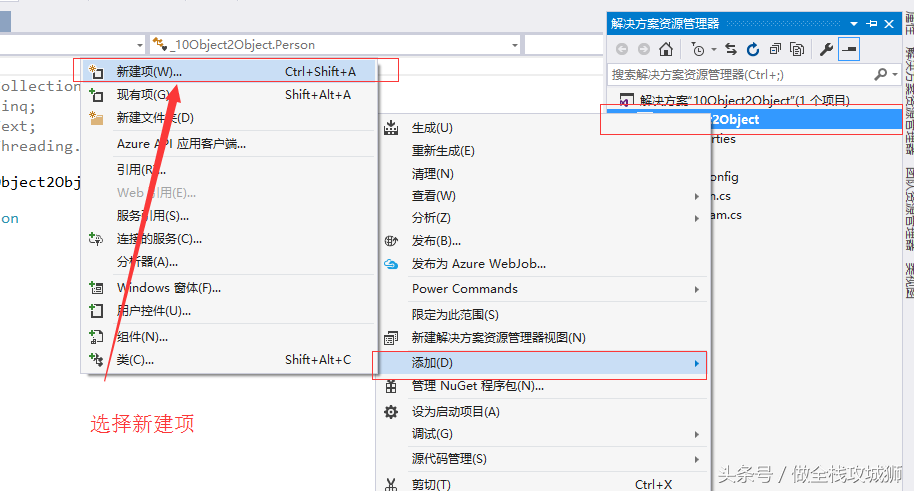
Task: Click the NuGet package icon
Action: pos(391,386)
